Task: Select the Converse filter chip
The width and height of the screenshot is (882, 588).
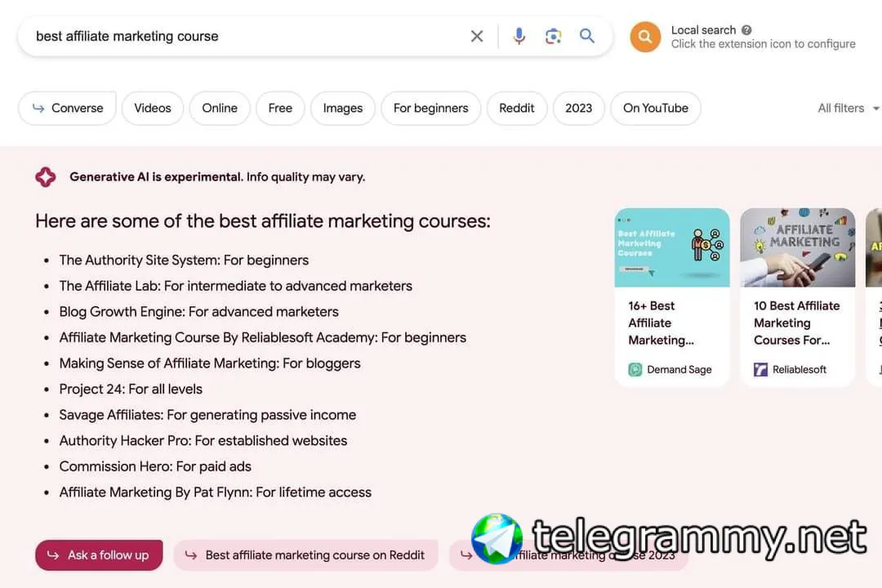Action: (68, 108)
